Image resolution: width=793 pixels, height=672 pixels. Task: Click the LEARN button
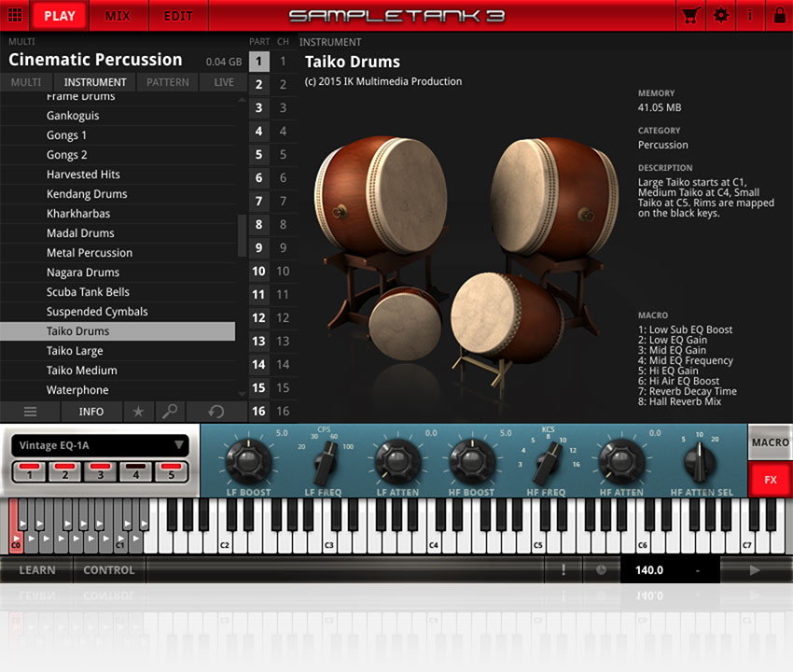pos(37,569)
